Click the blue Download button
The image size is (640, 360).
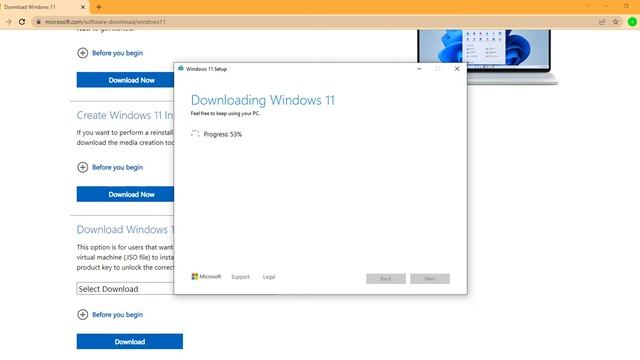(x=130, y=342)
